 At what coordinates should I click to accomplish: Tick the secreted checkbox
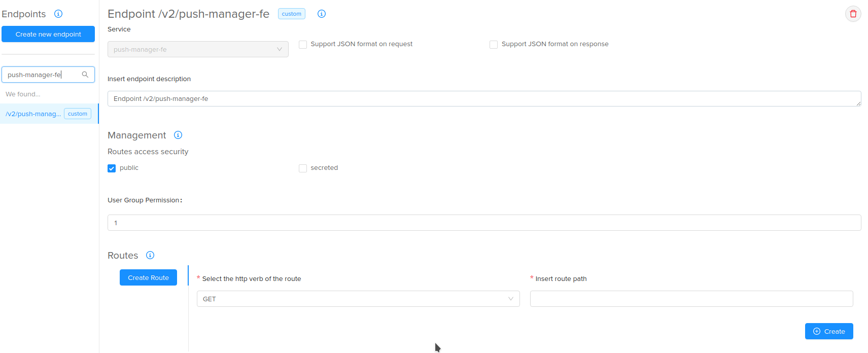(x=303, y=168)
